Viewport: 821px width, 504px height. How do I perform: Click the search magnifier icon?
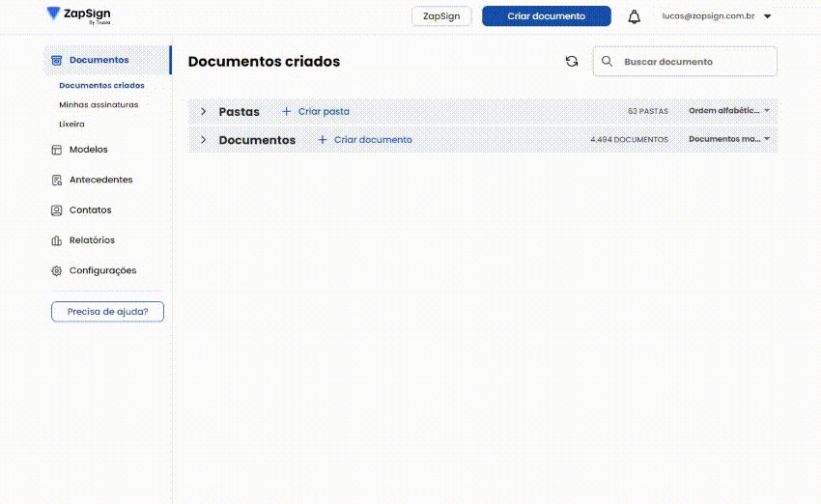click(x=607, y=61)
